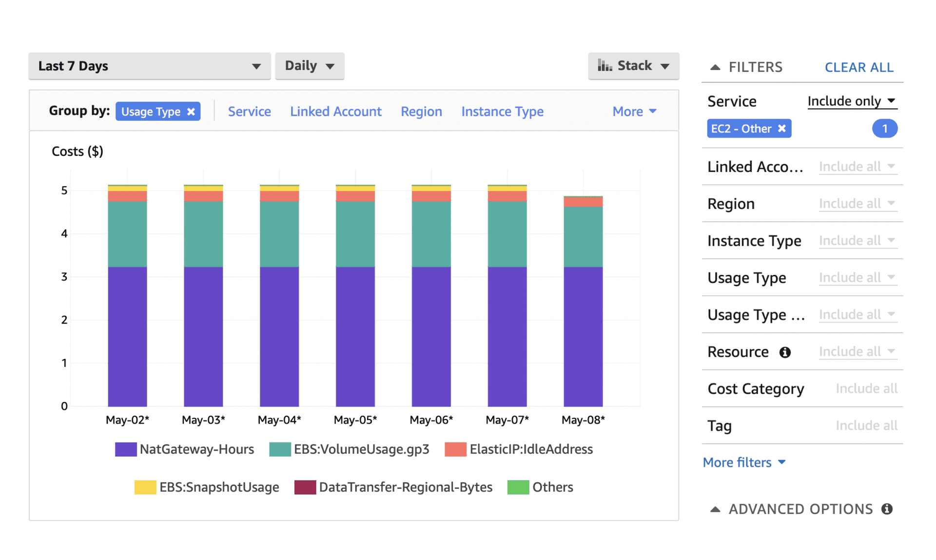Click the CLEAR ALL filters link

(x=859, y=67)
